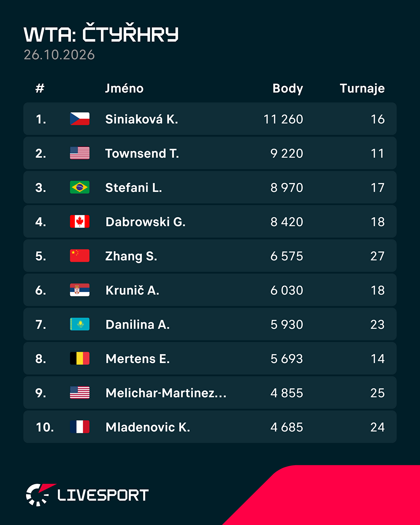Click the Brazilian flag beside Stefani L.

coord(80,187)
